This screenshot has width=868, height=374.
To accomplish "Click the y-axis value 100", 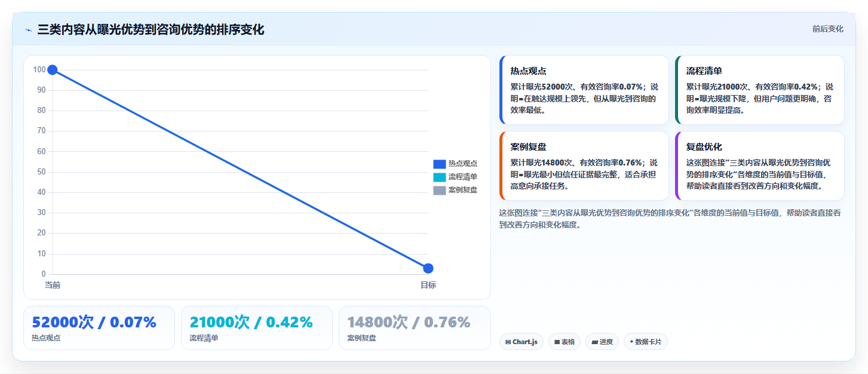I will pos(39,70).
